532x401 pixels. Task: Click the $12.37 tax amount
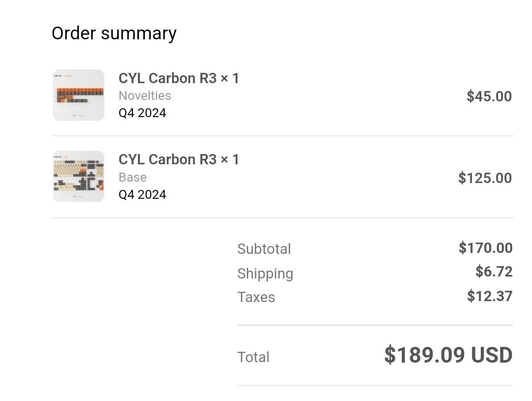(490, 296)
